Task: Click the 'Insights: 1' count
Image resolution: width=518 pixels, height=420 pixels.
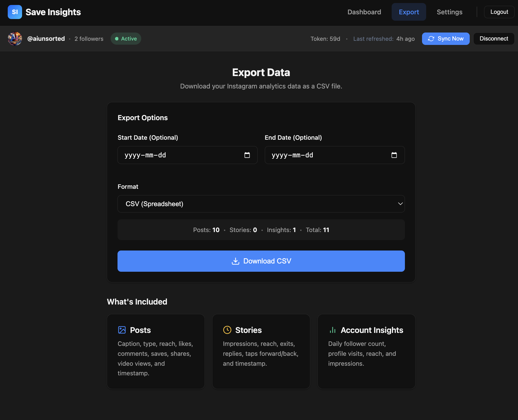Action: click(281, 230)
